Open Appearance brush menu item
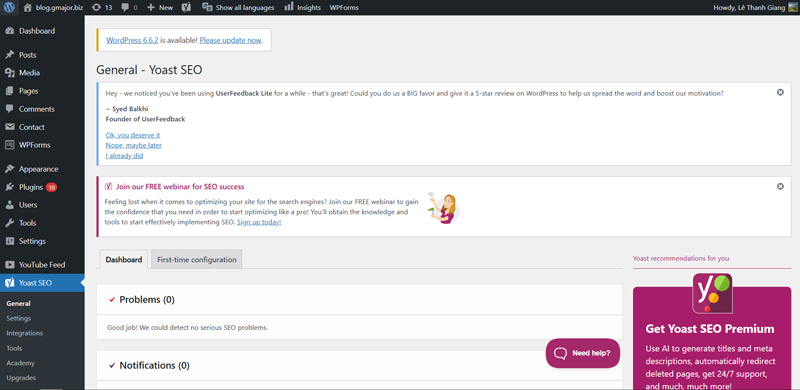 (42, 169)
